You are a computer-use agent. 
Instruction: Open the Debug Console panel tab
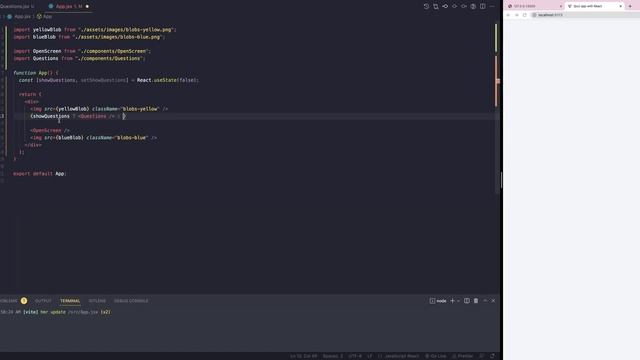(x=131, y=301)
